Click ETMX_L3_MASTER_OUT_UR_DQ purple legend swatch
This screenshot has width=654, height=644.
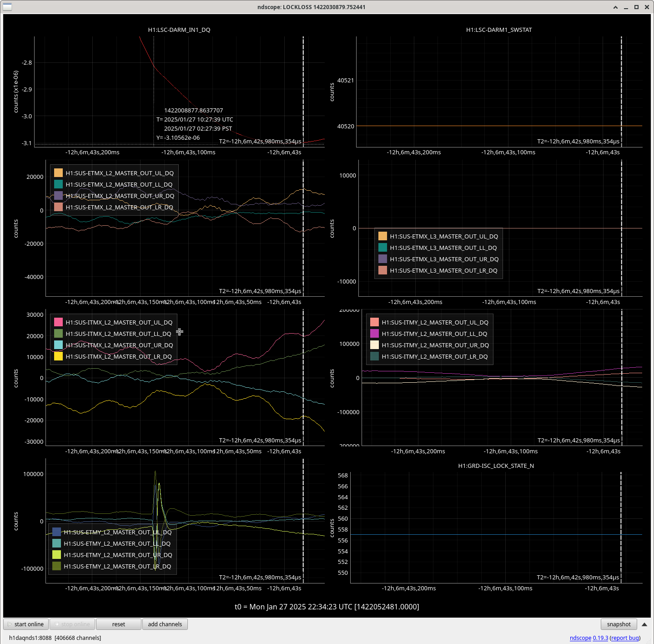382,259
